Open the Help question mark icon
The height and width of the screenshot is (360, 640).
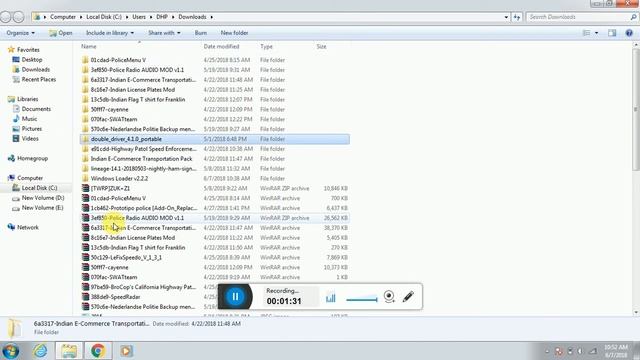629,33
